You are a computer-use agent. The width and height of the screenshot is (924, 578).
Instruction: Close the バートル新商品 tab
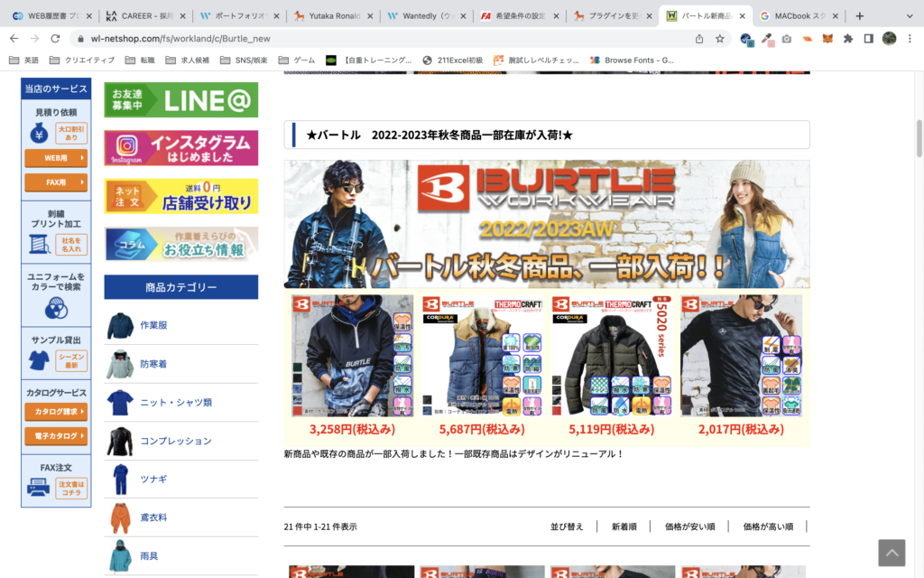point(742,16)
